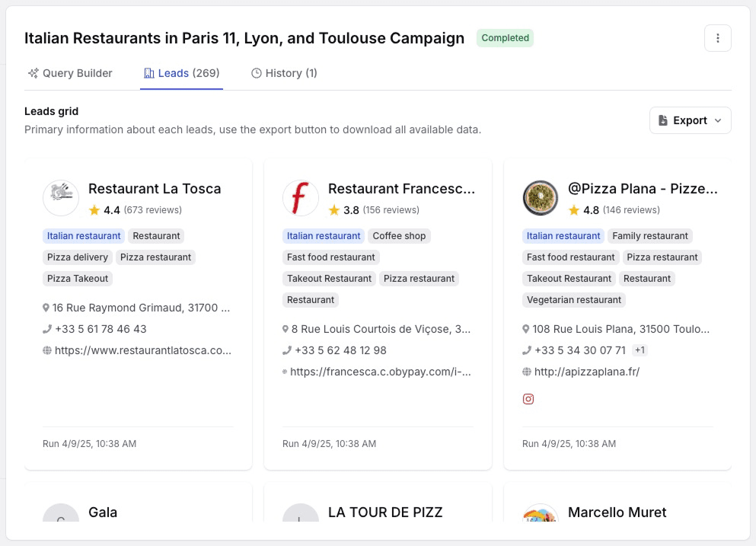Click the Completed status badge
Viewport: 756px width, 546px height.
click(x=504, y=37)
